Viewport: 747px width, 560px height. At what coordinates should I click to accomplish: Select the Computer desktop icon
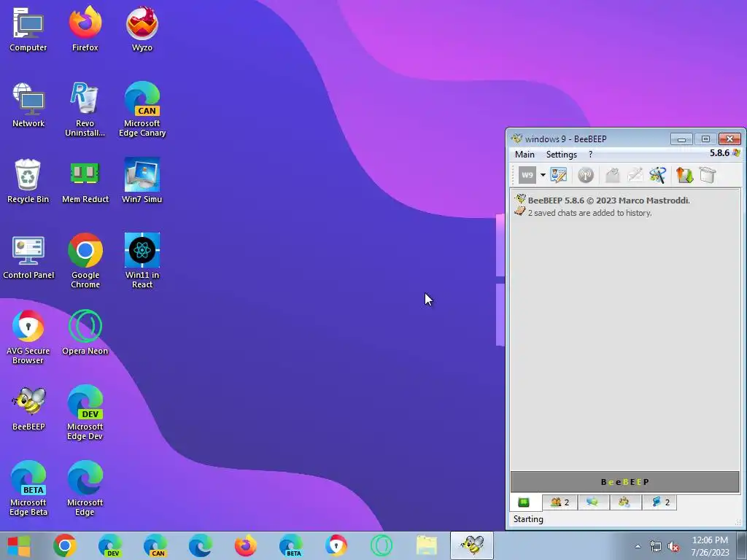pos(28,29)
